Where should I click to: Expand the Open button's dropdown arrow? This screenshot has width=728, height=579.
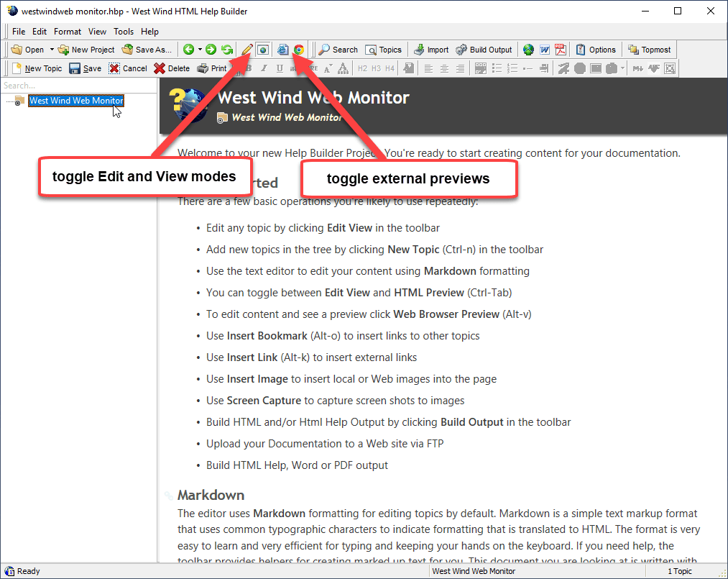[x=52, y=49]
